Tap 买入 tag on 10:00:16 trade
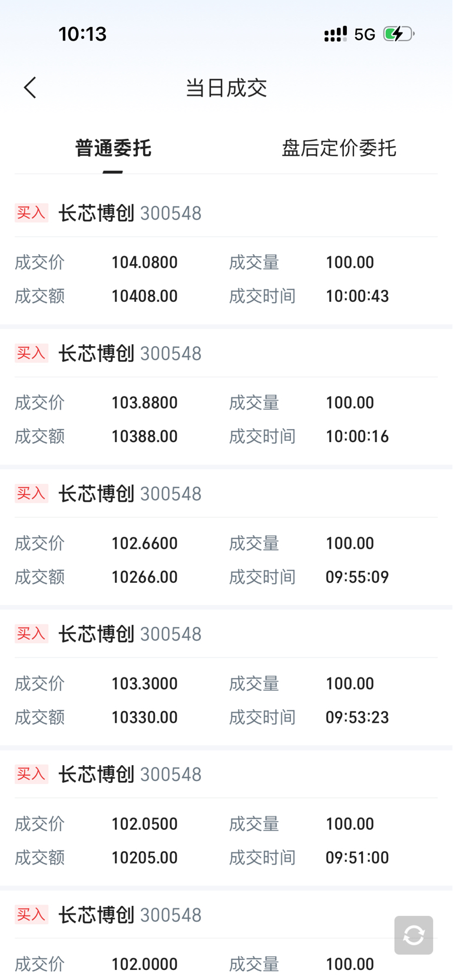 [31, 353]
